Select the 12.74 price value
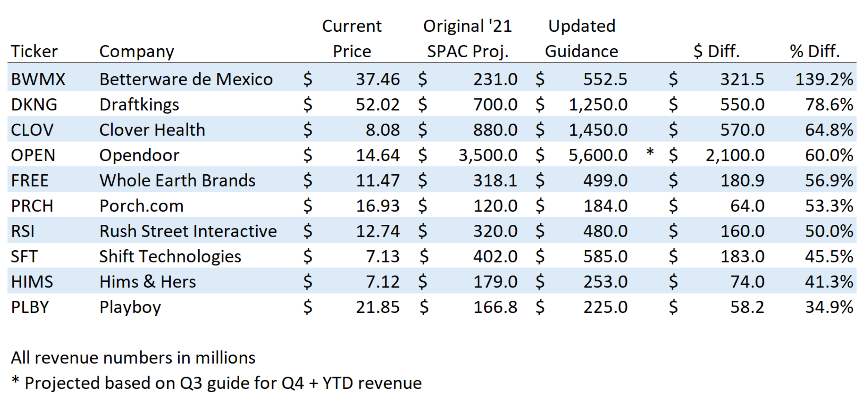 click(x=378, y=231)
